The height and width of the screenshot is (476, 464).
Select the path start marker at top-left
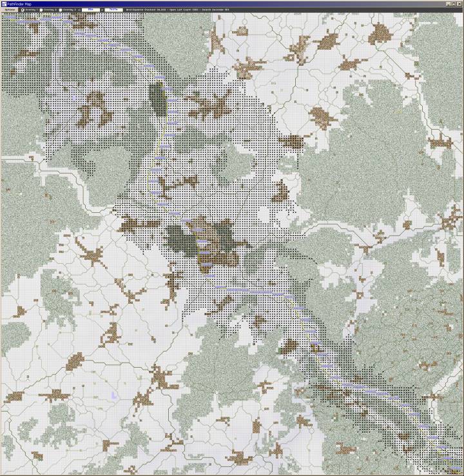(x=9, y=17)
